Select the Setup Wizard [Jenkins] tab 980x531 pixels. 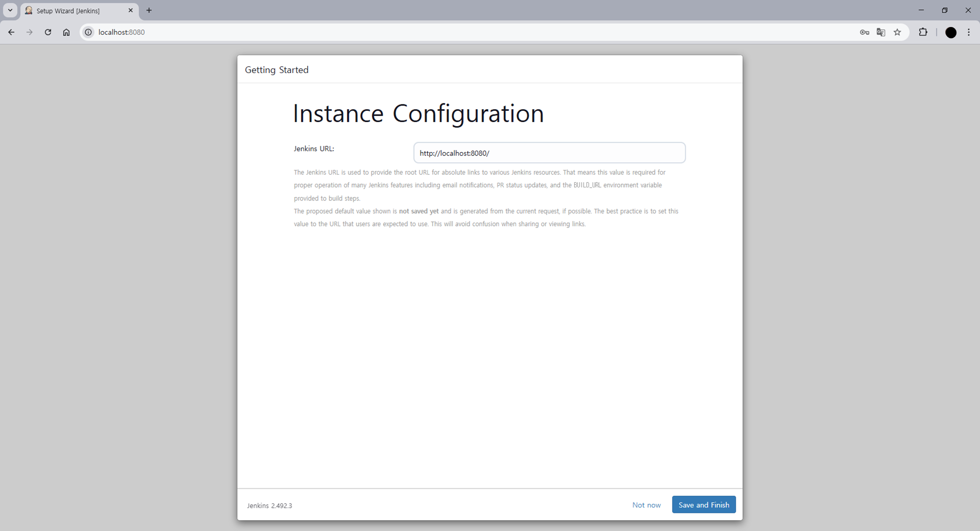click(x=79, y=11)
